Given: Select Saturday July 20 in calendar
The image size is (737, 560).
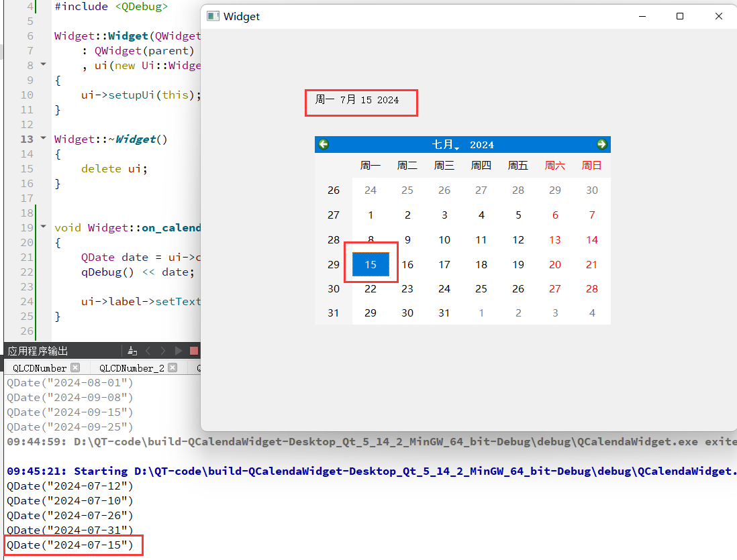Looking at the screenshot, I should click(x=555, y=264).
